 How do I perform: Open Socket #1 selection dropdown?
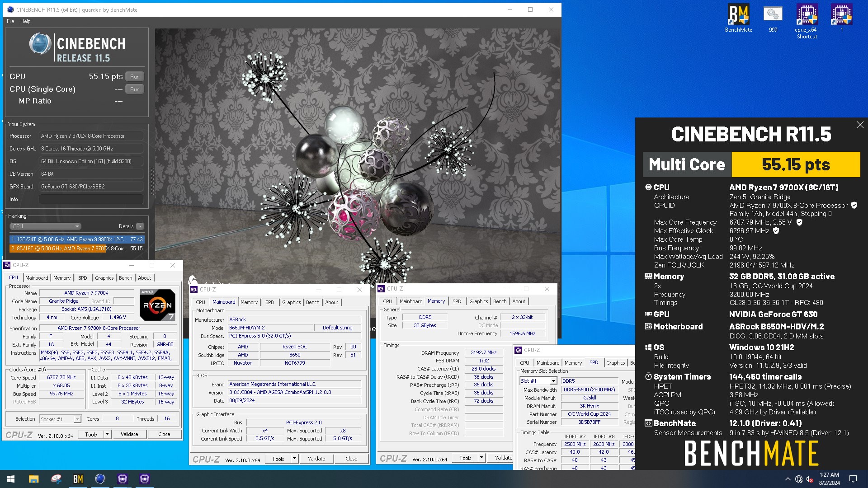(60, 419)
